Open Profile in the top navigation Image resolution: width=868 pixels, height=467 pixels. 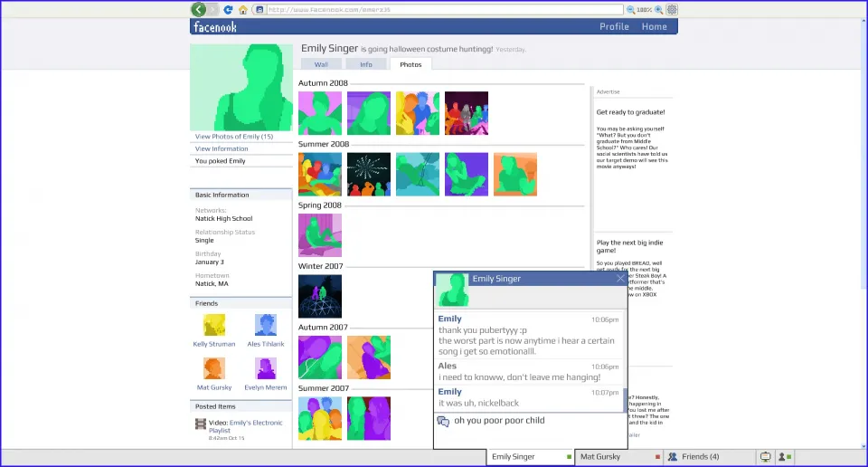coord(614,26)
